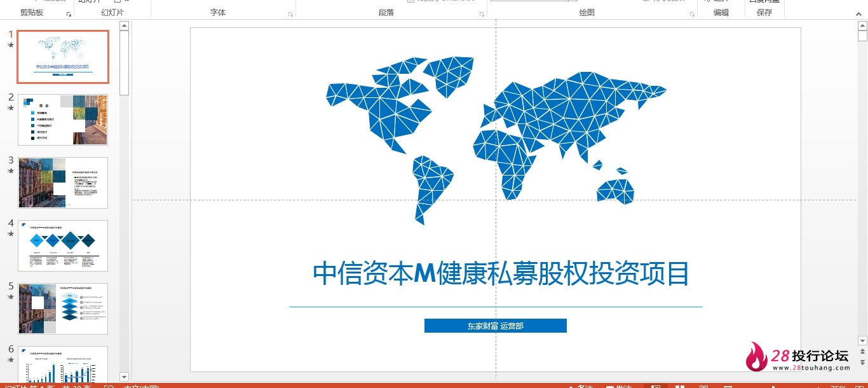Play the transition star for slide 5
868x388 pixels.
[10, 297]
